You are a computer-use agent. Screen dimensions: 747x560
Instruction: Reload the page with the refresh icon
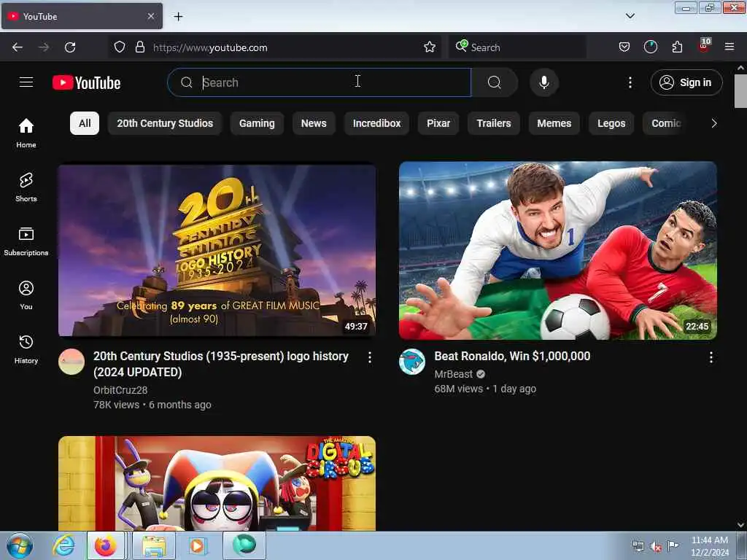tap(70, 47)
